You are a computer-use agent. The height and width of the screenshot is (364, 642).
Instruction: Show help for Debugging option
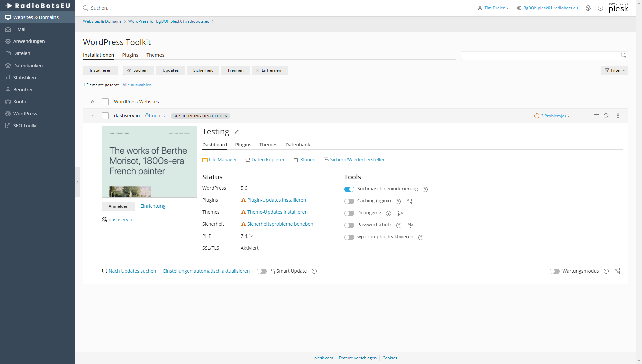pyautogui.click(x=388, y=213)
